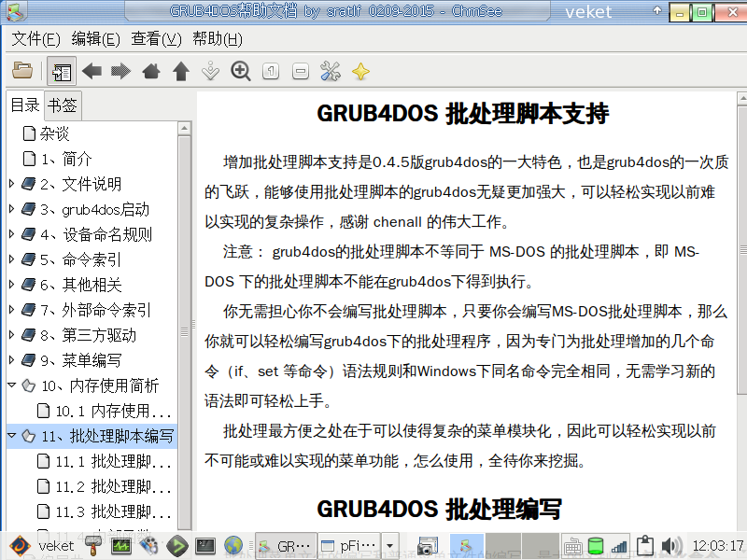
Task: Select the 杂谈 entry
Action: 54,133
